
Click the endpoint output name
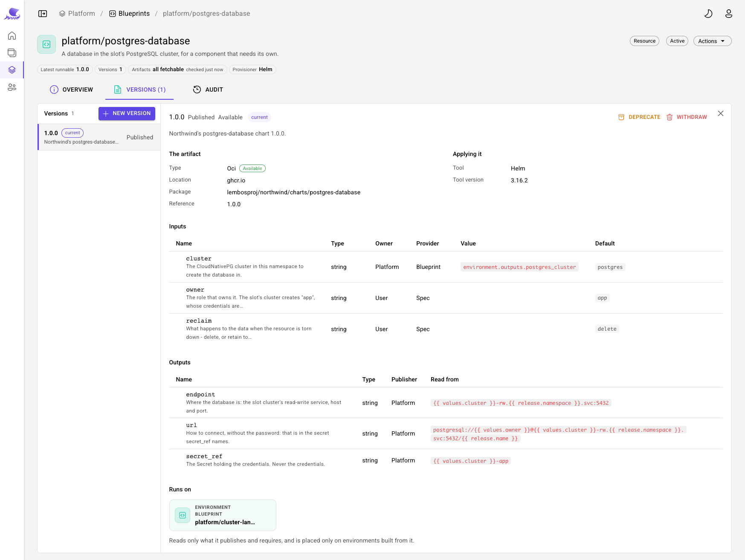200,395
